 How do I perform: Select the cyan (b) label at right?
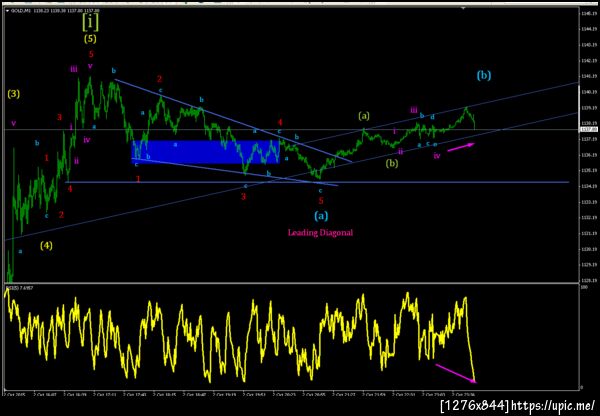(484, 75)
